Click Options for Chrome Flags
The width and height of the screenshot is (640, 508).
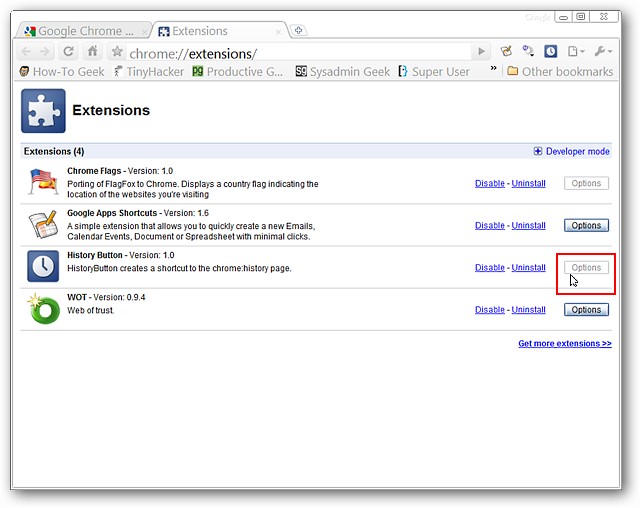click(x=586, y=184)
